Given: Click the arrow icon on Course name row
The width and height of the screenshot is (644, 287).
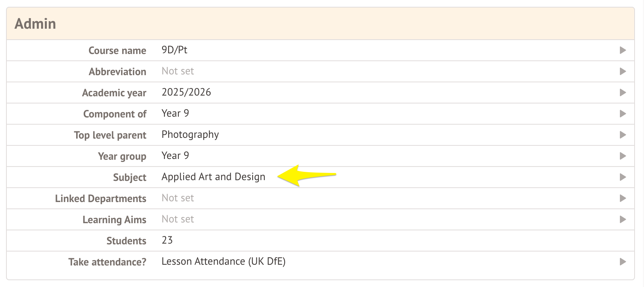Looking at the screenshot, I should pos(623,50).
